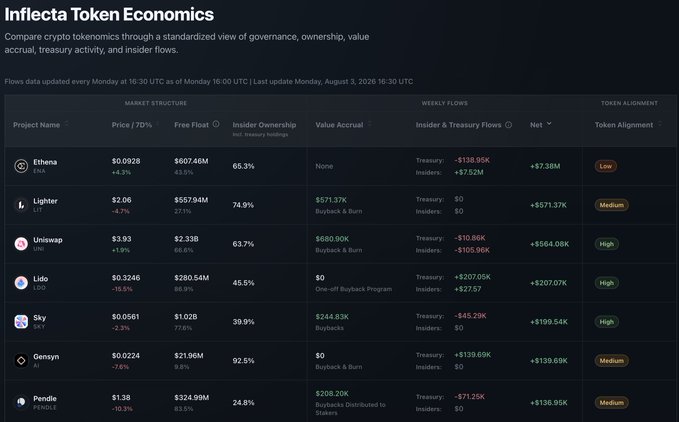
Task: Click the Gensyn diamond logo icon
Action: [x=21, y=361]
